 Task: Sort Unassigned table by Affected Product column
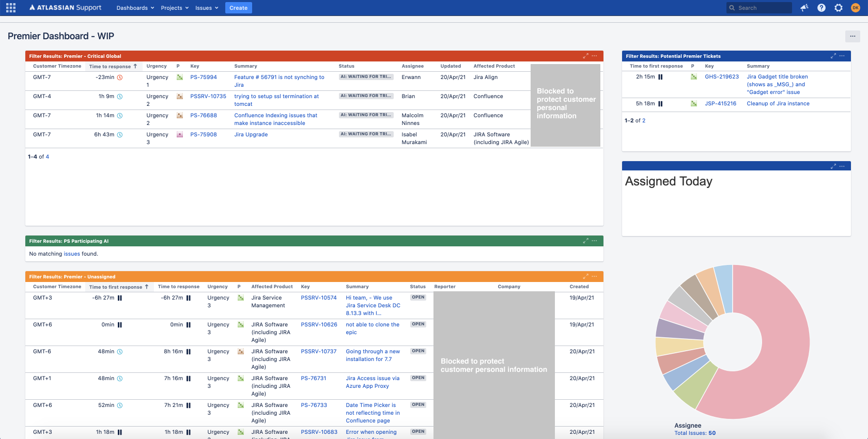tap(272, 287)
